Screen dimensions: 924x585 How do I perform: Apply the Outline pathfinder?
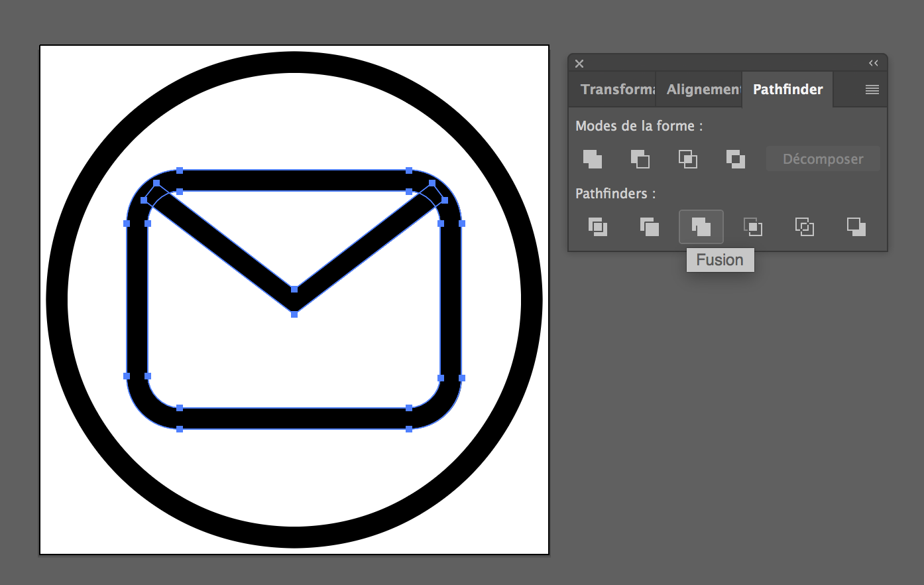click(805, 227)
